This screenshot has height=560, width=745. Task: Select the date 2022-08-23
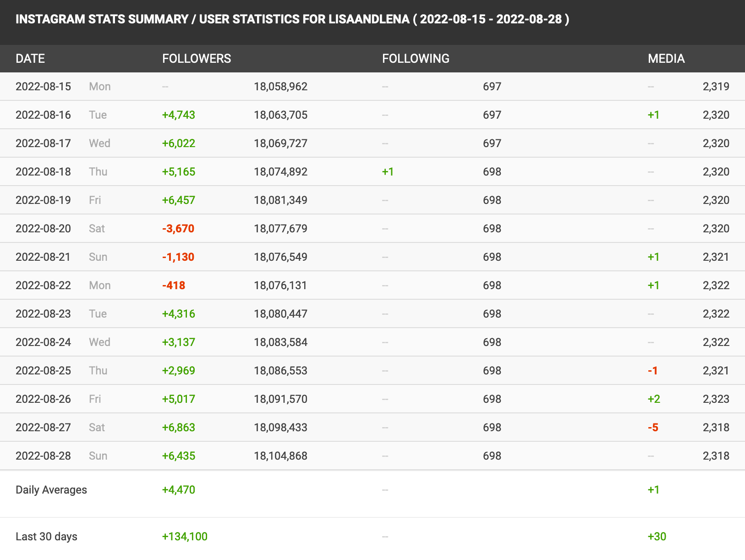coord(43,314)
